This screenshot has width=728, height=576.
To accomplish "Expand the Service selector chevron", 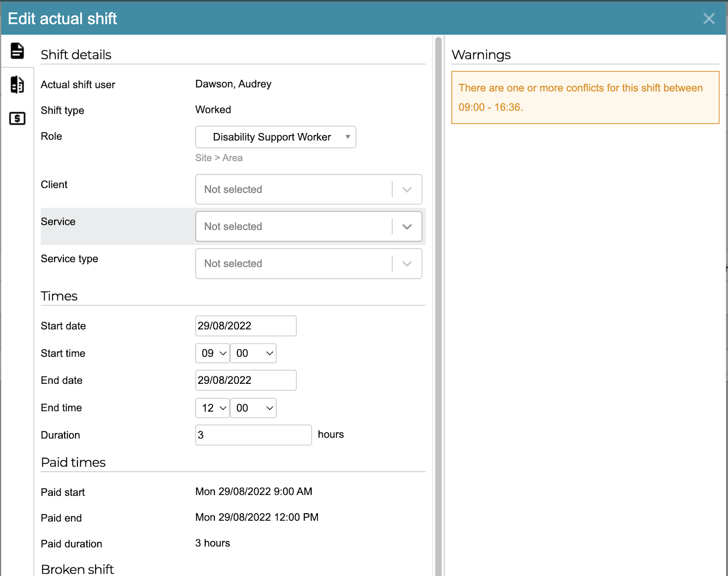I will coord(407,227).
